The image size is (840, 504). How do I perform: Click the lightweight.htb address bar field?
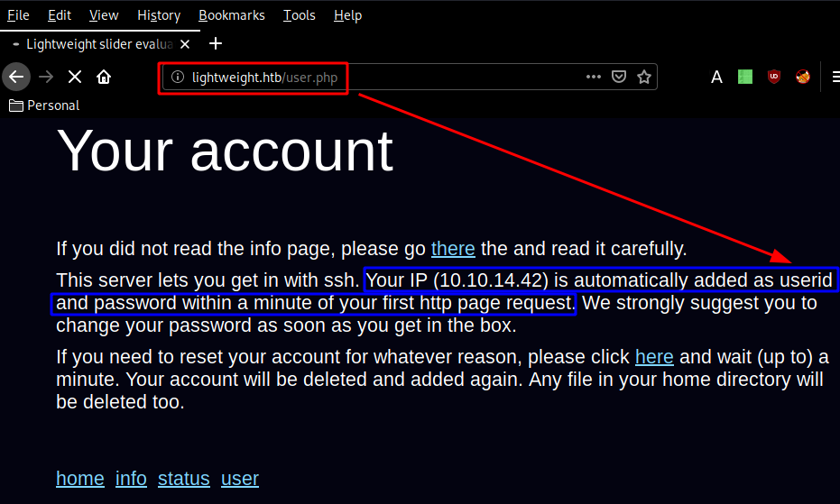(x=406, y=78)
